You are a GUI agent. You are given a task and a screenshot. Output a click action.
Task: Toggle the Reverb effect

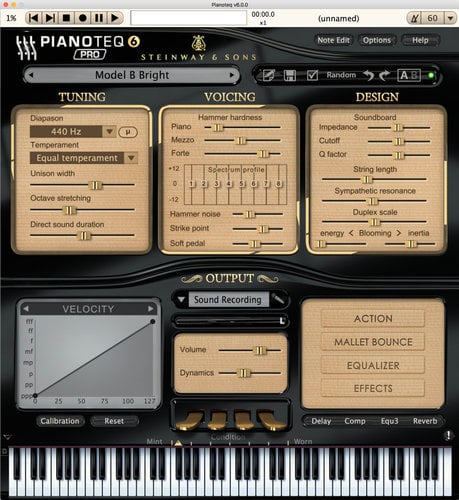(425, 421)
